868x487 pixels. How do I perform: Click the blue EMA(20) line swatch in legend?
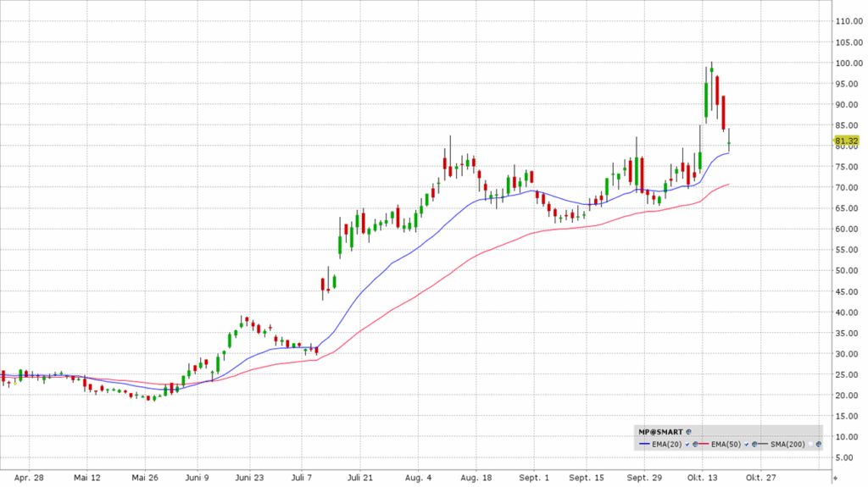(x=644, y=444)
